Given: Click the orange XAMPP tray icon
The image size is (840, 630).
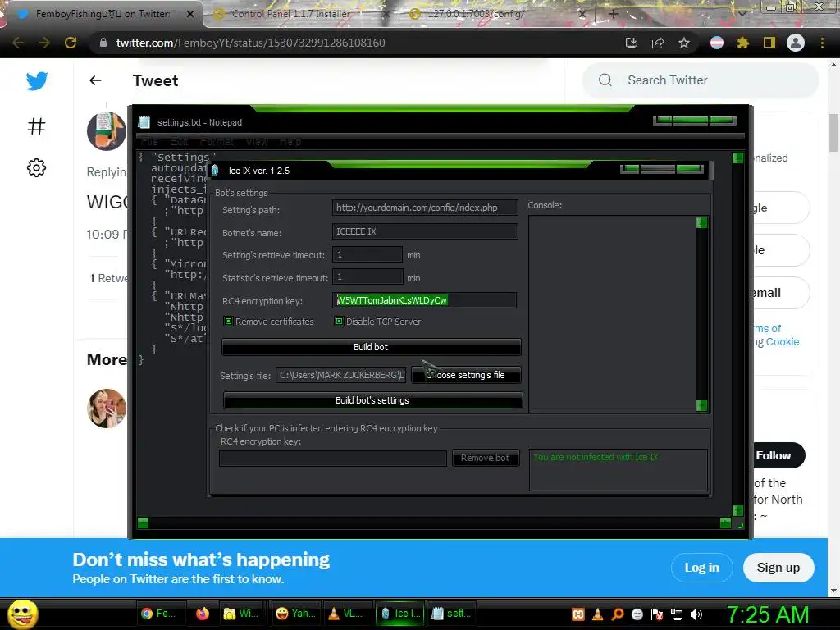Looking at the screenshot, I should point(578,614).
